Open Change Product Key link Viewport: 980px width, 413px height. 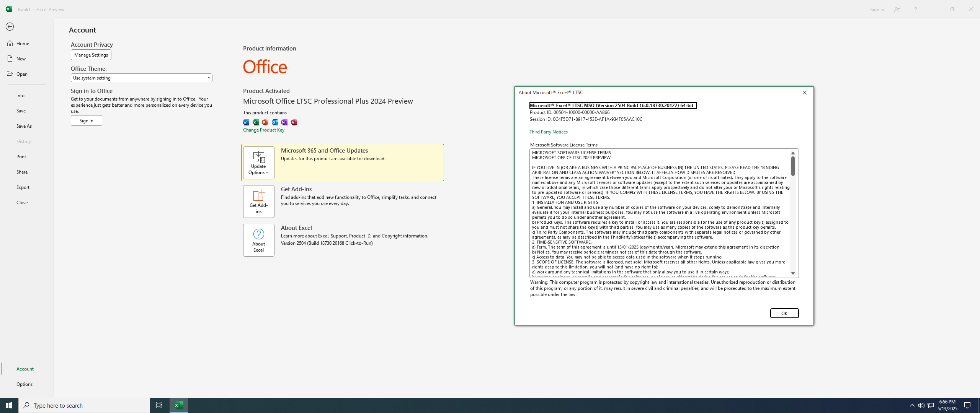click(264, 130)
